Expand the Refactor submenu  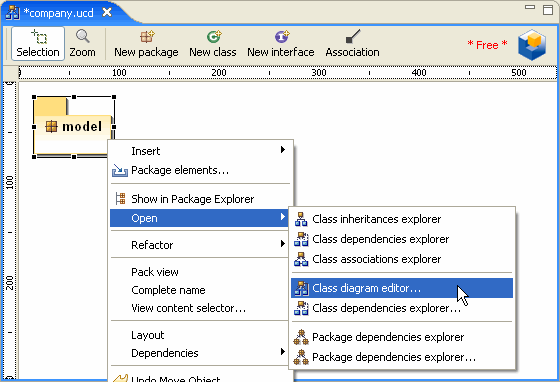[201, 245]
